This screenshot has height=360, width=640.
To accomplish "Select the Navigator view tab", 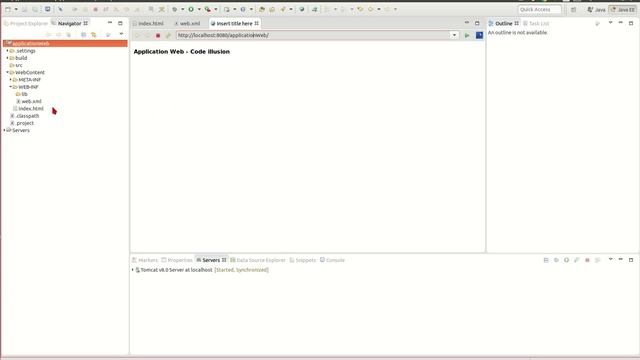I will (x=69, y=23).
